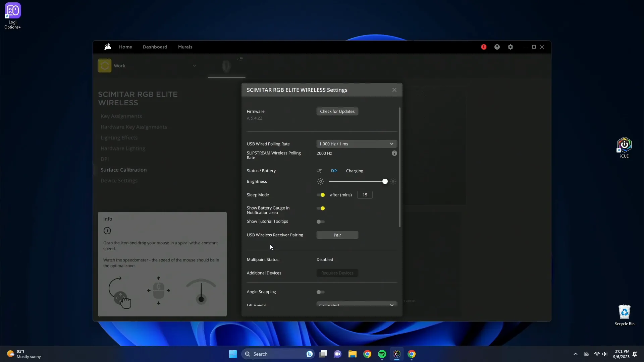Open Key Assignments in the sidebar
The height and width of the screenshot is (362, 644).
pos(121,116)
